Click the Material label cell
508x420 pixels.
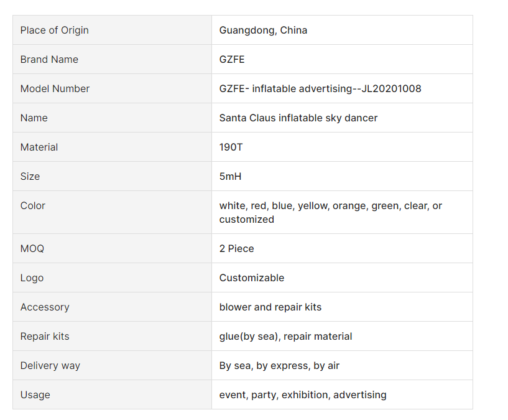(39, 147)
